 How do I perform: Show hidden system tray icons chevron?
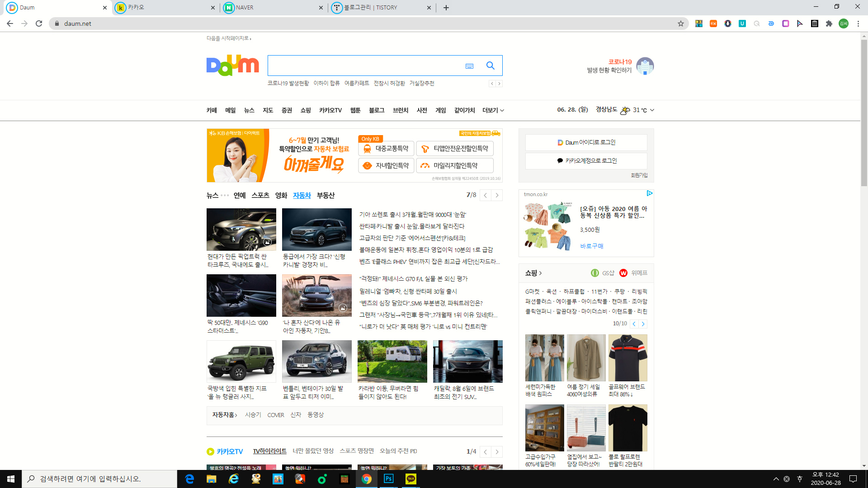pyautogui.click(x=776, y=479)
